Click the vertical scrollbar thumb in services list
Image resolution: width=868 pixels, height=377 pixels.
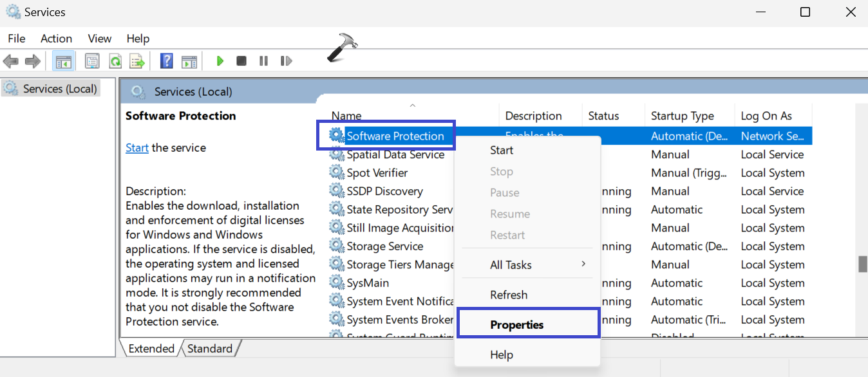coord(862,264)
